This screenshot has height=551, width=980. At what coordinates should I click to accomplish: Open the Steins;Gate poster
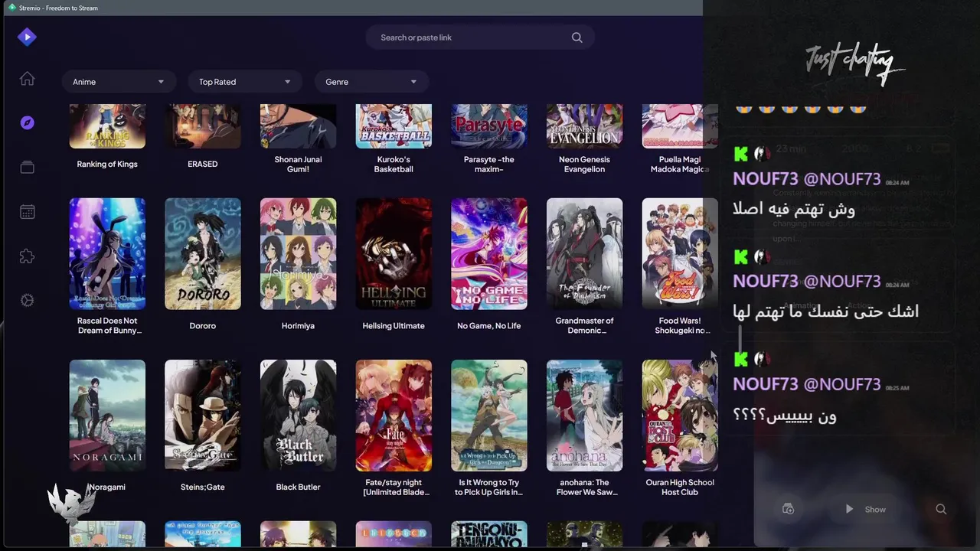pos(203,416)
